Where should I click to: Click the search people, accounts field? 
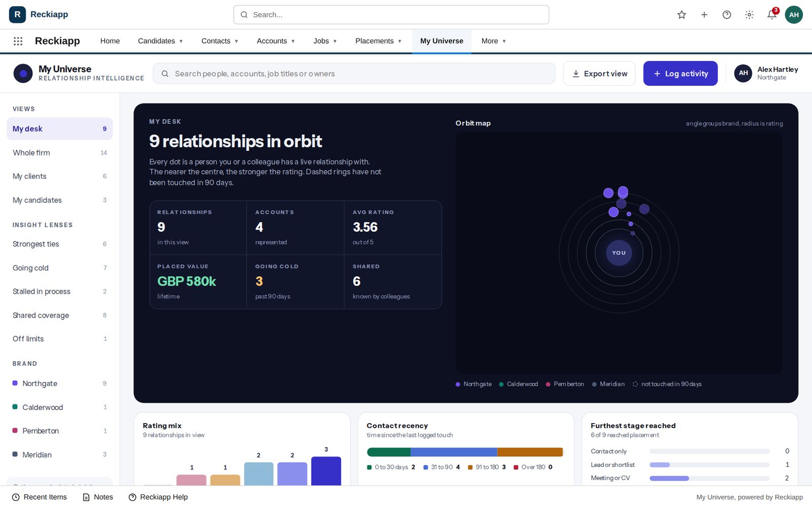click(x=354, y=74)
